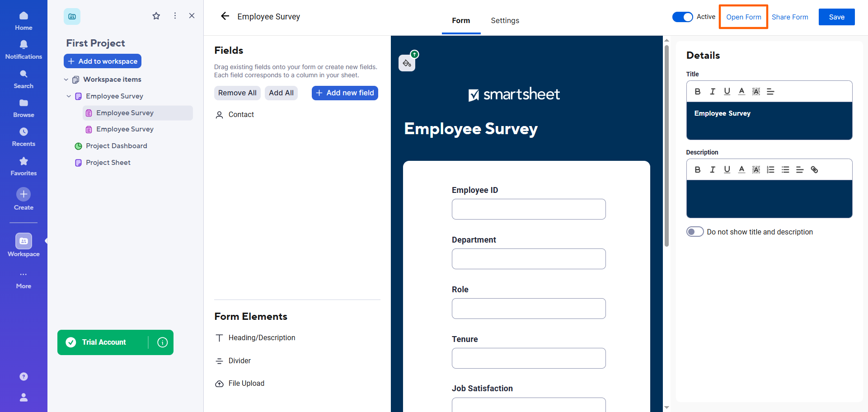Favorite the workspace with star icon
The height and width of the screenshot is (412, 868).
tap(156, 16)
